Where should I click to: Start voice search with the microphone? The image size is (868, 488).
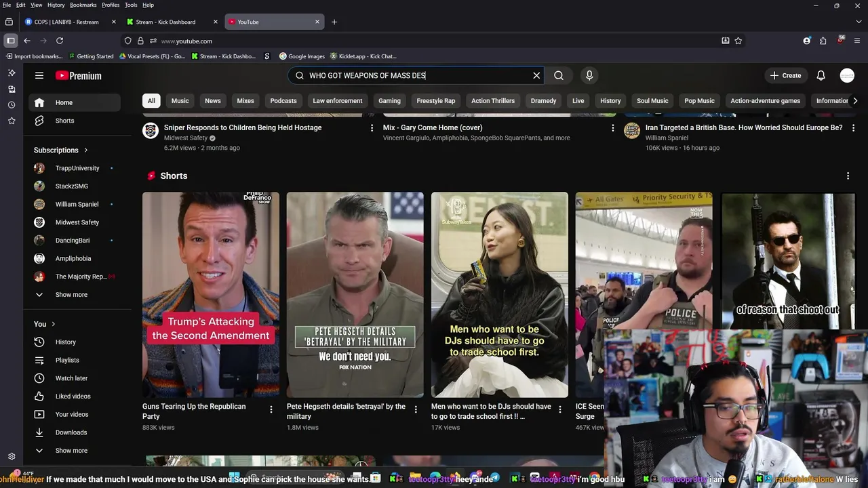[589, 75]
